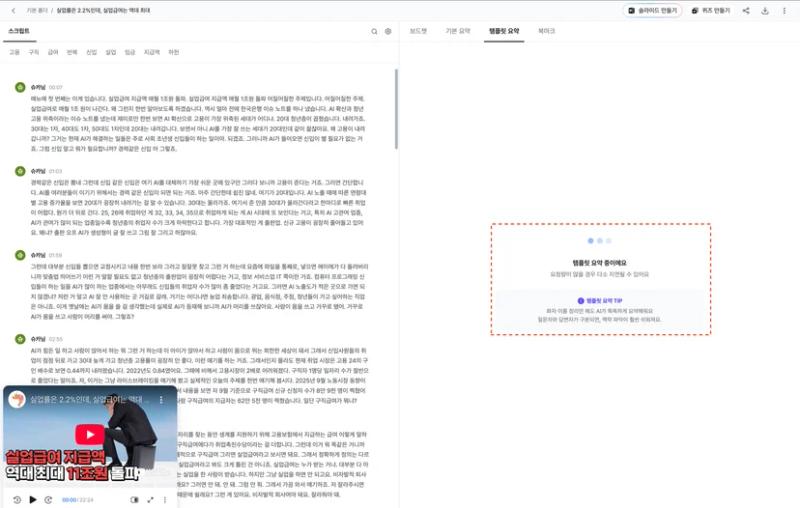Filter by the 구직 keyword tag
Viewport: 800px width, 508px height.
coord(34,52)
